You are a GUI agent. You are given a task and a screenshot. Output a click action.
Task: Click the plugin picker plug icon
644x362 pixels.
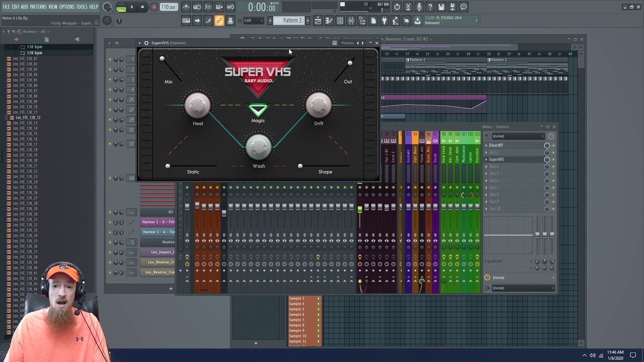(x=384, y=21)
